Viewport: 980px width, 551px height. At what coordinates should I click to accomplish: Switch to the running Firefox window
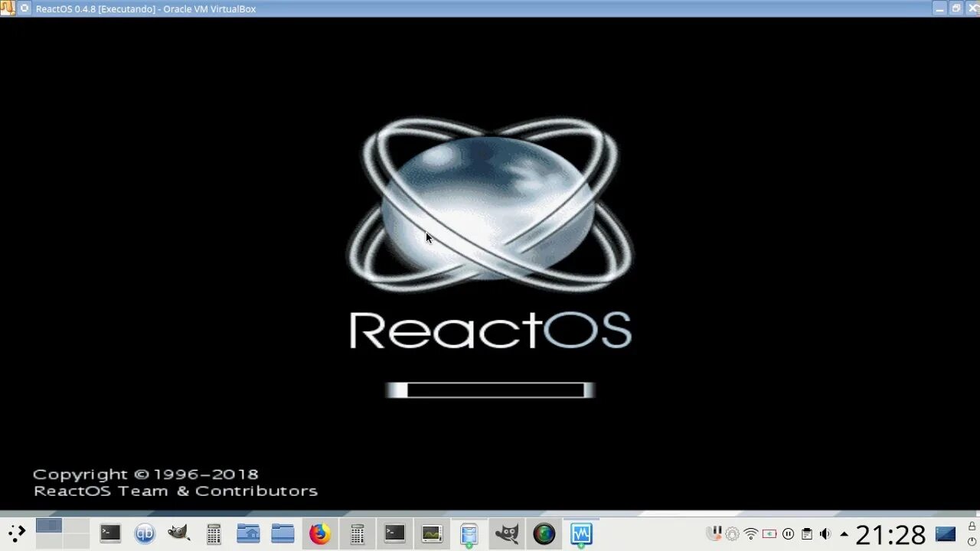319,533
